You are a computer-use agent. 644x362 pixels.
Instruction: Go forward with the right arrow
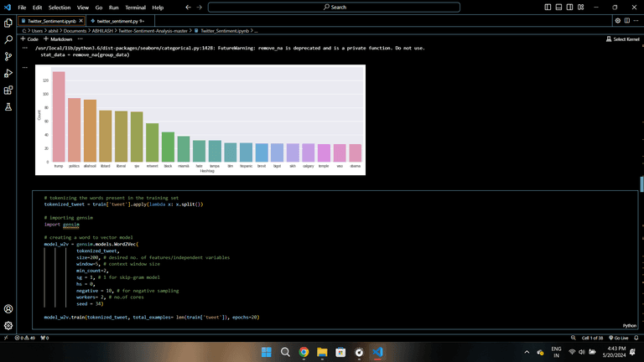[x=200, y=7]
